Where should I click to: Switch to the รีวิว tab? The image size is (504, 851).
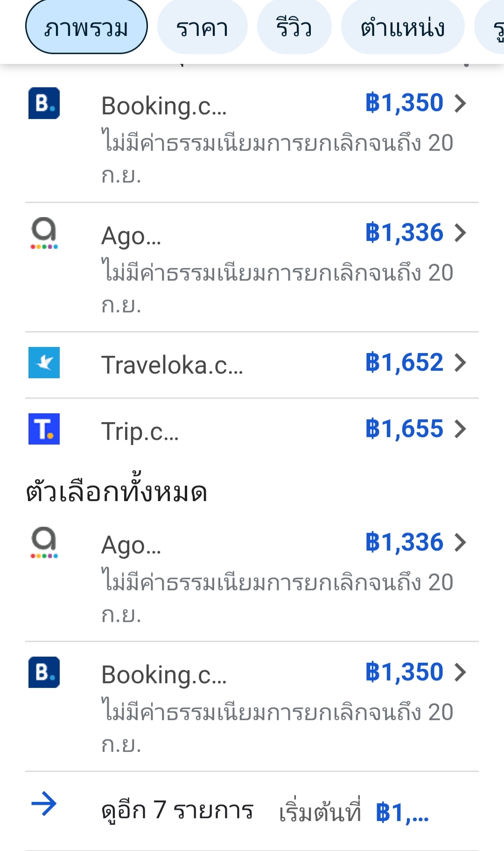click(294, 28)
